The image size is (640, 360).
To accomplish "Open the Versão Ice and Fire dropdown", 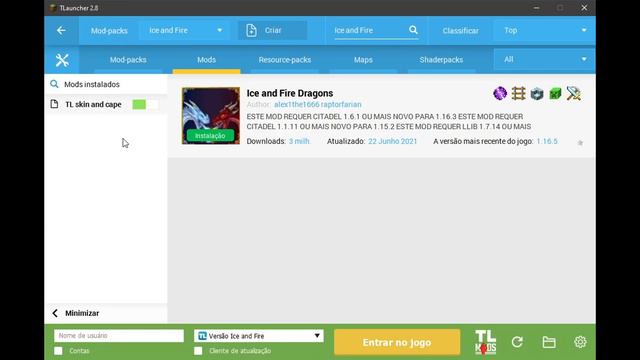I will (259, 336).
